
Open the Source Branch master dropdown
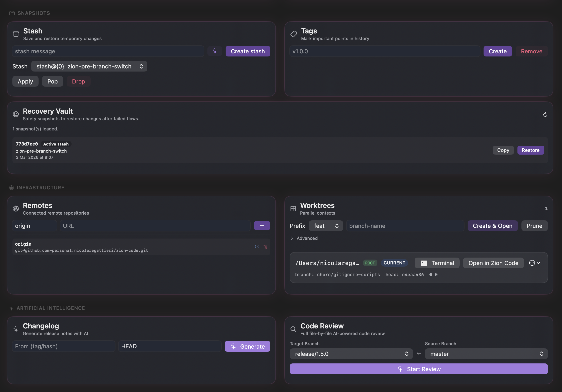click(x=486, y=354)
